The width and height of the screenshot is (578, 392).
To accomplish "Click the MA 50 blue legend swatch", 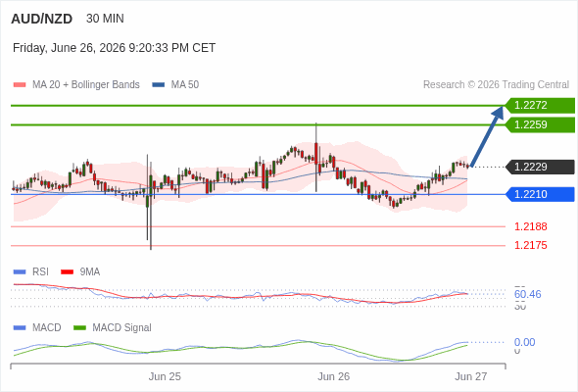I will click(159, 85).
